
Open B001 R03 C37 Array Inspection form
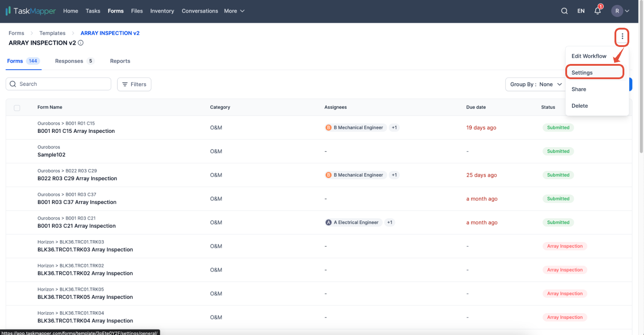[x=77, y=202]
